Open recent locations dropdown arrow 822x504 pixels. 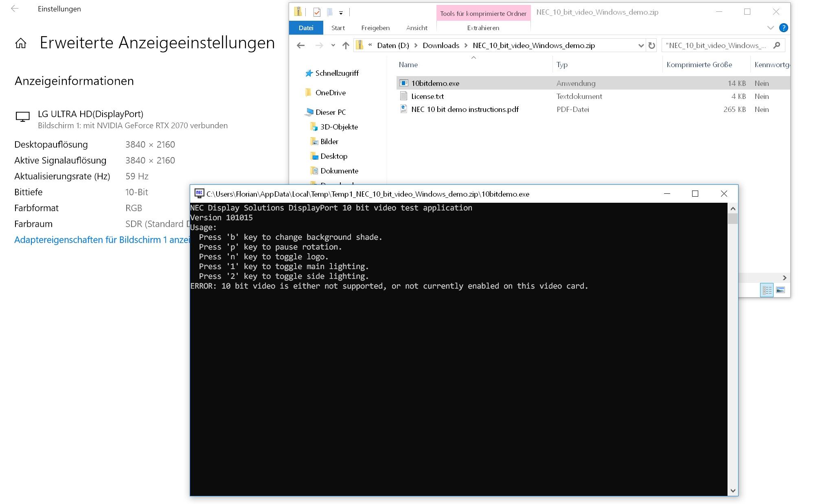333,45
